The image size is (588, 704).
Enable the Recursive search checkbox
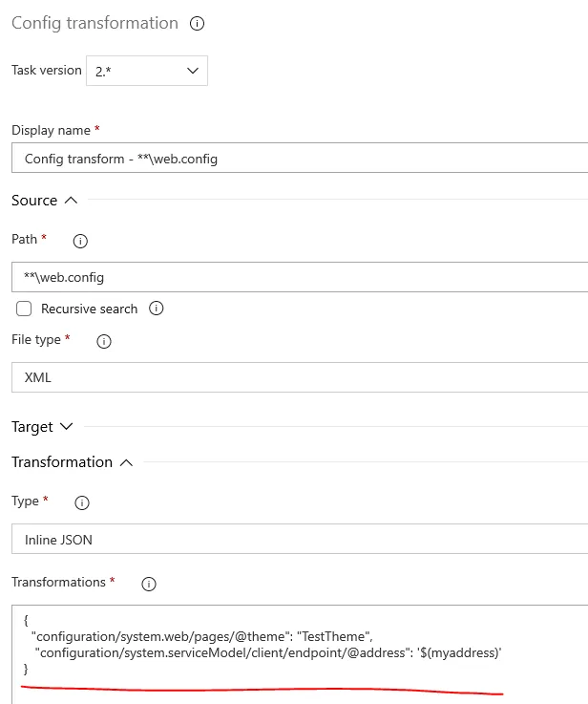(24, 309)
